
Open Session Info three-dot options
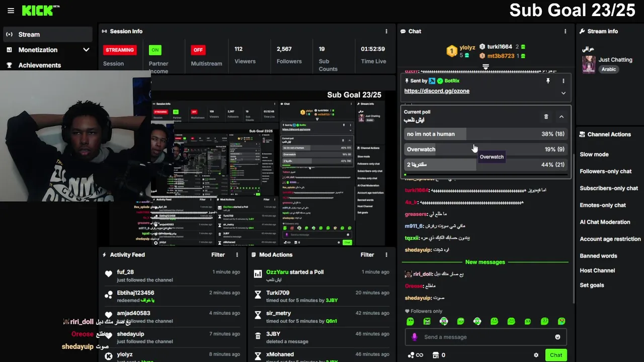386,31
